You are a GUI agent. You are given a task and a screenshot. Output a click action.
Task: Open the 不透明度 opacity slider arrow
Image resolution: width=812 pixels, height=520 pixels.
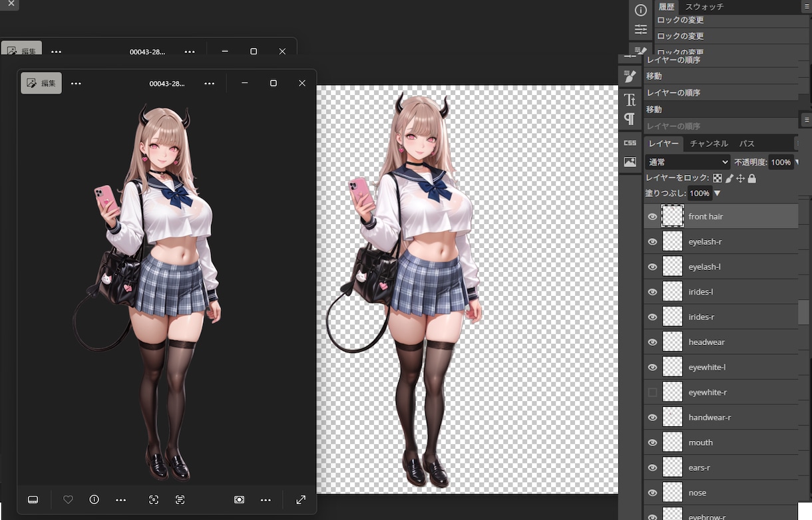click(797, 162)
